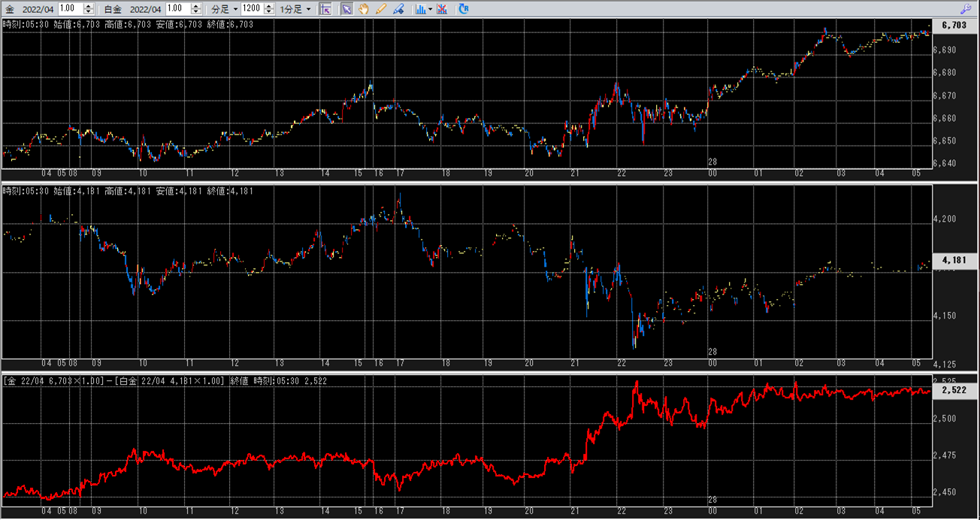Image resolution: width=980 pixels, height=520 pixels.
Task: Toggle the crosshair cursor icon
Action: (325, 9)
